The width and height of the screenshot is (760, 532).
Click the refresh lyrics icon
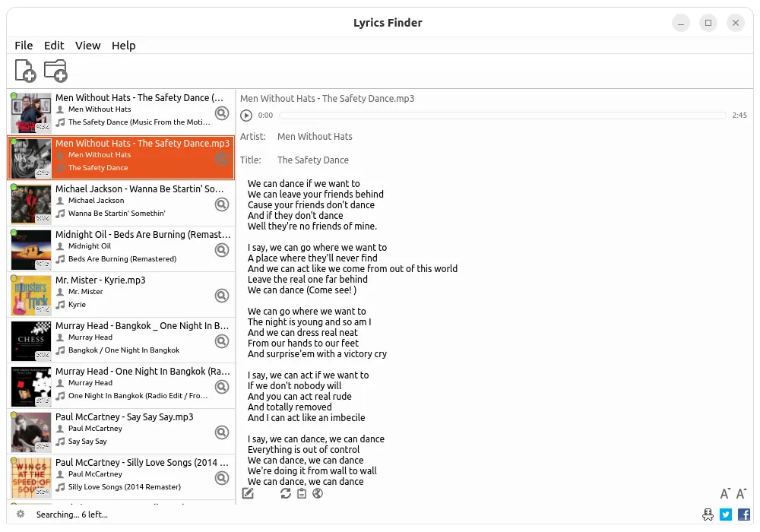286,493
